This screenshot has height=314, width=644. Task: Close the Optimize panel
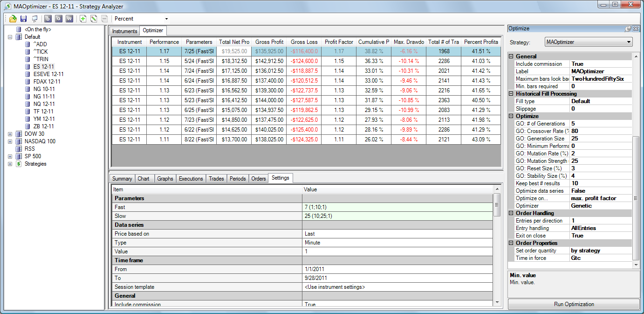pos(636,29)
